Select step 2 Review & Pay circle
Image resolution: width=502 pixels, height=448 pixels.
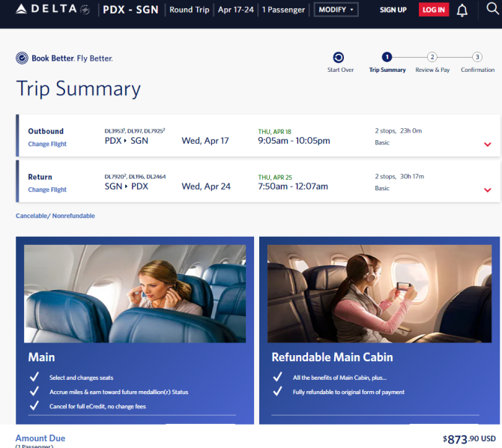(432, 57)
